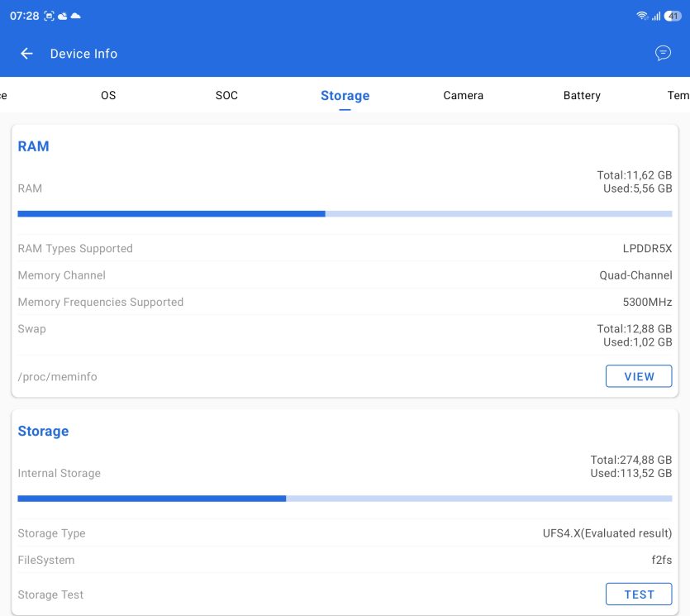Screen dimensions: 690x616
Task: Tap the Wi-Fi status icon
Action: [x=642, y=16]
